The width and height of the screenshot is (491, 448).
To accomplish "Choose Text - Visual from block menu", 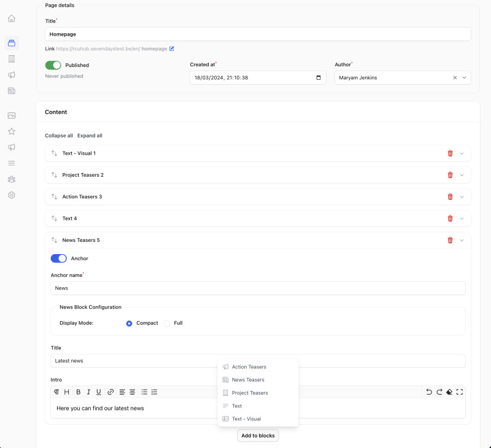I will (x=246, y=419).
